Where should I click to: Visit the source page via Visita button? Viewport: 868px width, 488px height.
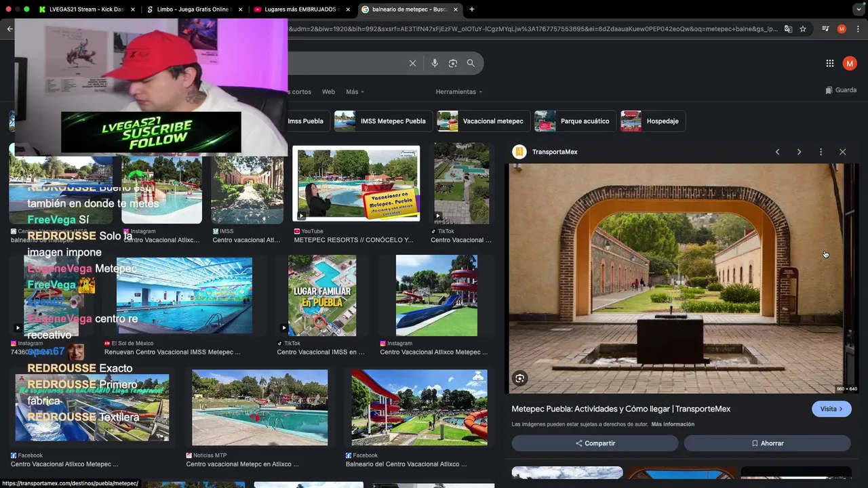click(x=831, y=409)
